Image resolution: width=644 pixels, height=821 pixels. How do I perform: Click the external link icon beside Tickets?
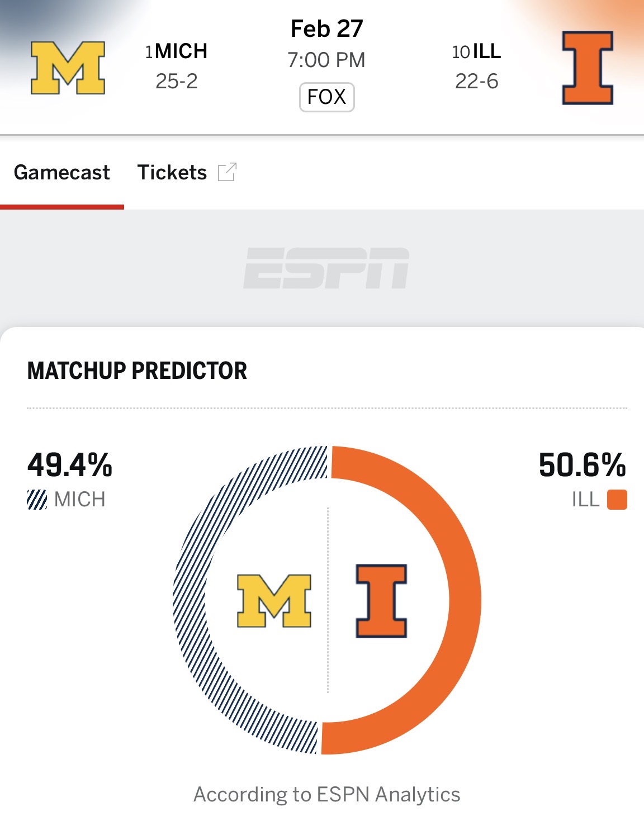(227, 172)
